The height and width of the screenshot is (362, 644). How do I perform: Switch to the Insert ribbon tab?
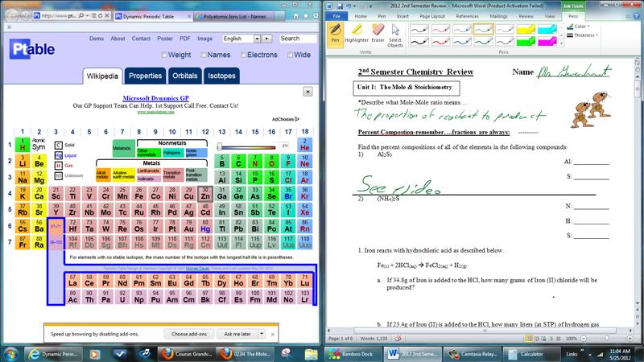(x=402, y=16)
